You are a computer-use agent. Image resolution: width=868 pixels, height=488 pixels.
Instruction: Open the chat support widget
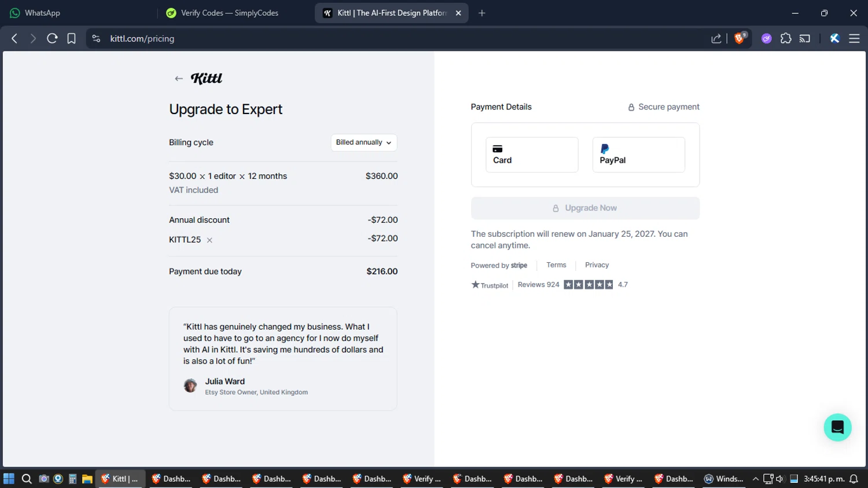(x=837, y=427)
